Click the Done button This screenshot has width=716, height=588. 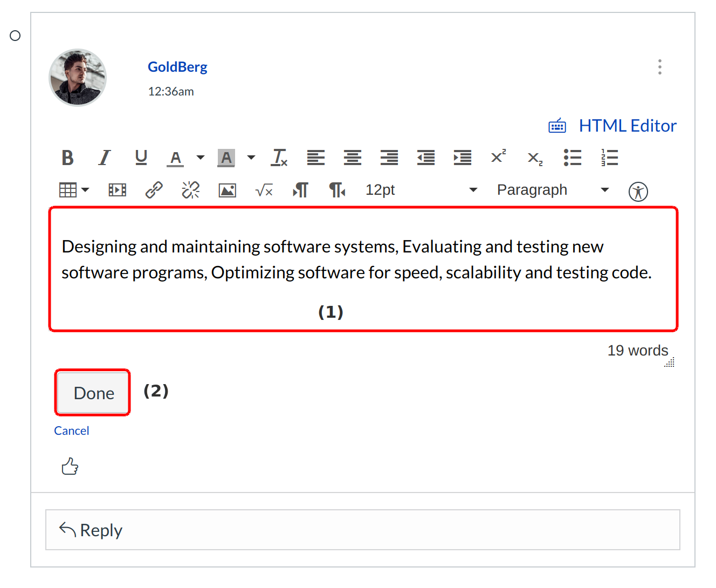93,393
